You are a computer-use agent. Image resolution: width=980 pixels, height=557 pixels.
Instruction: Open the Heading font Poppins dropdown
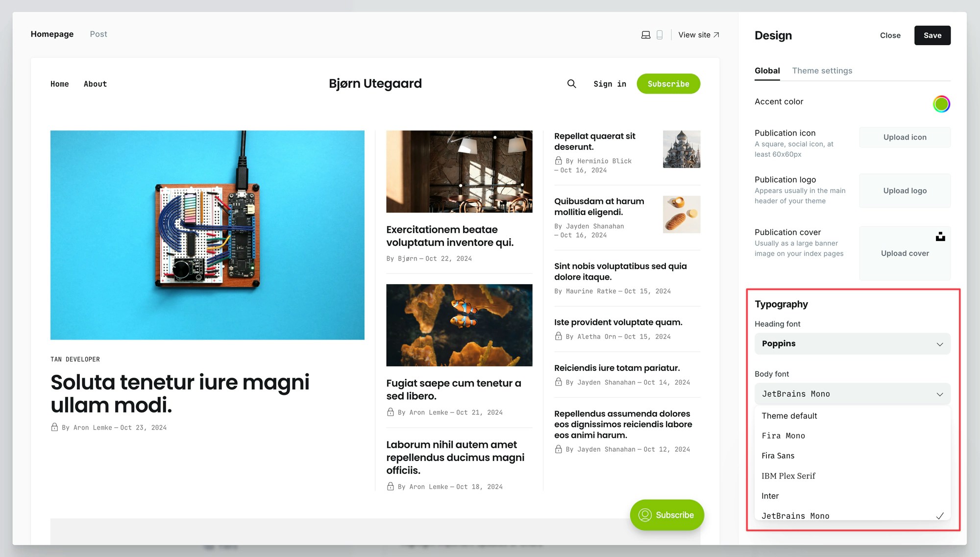(x=852, y=344)
